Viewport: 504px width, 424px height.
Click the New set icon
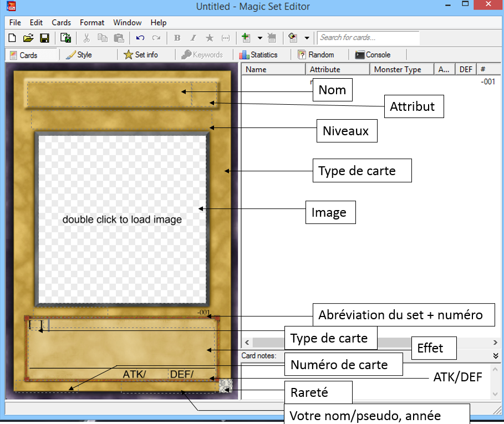click(x=12, y=38)
